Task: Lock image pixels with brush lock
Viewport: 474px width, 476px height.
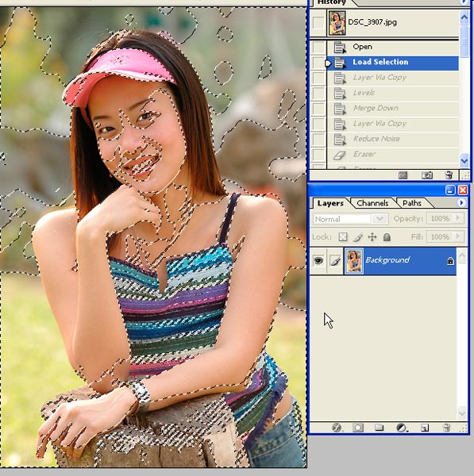Action: point(358,236)
